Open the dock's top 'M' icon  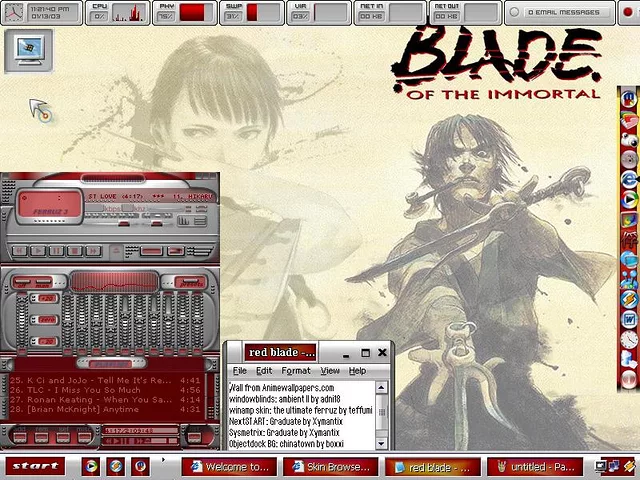[629, 98]
